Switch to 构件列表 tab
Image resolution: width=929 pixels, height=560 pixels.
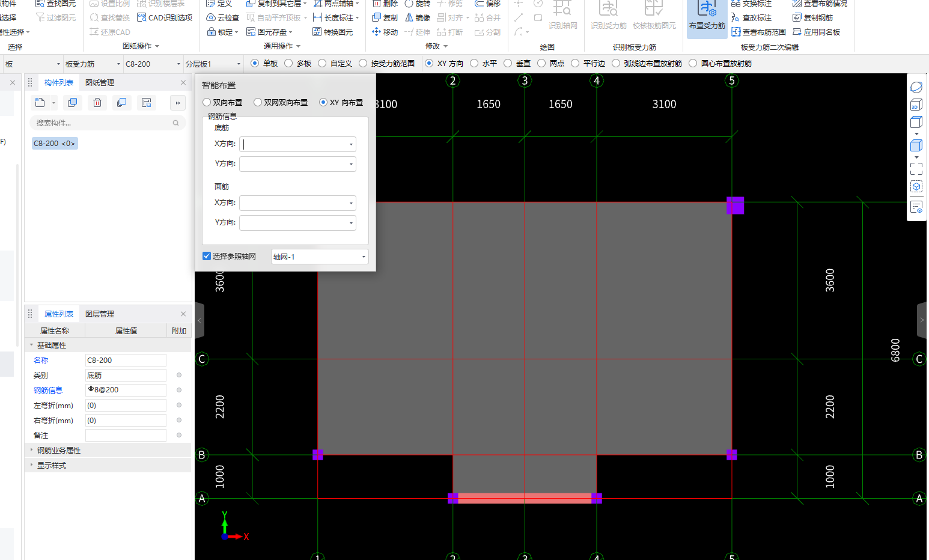coord(59,83)
